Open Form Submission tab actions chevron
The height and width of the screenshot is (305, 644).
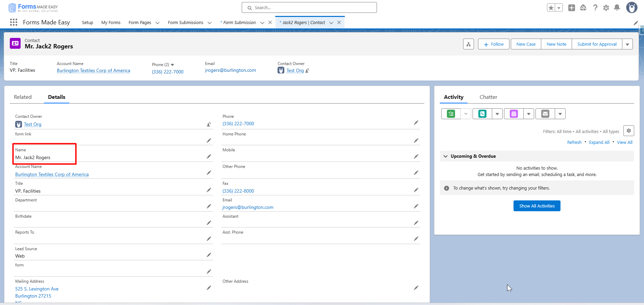coord(262,23)
